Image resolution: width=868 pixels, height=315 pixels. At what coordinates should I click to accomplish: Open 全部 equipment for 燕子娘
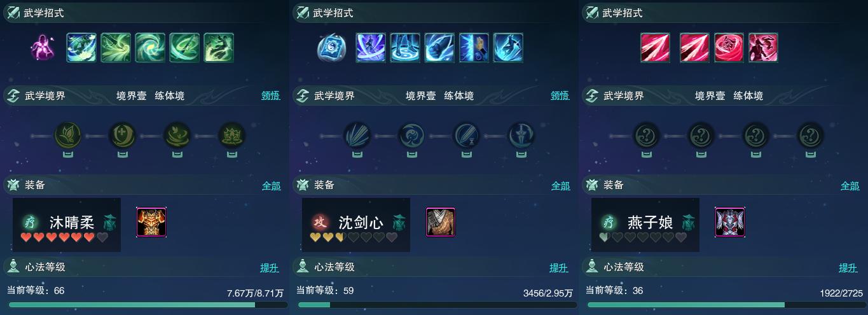point(850,186)
